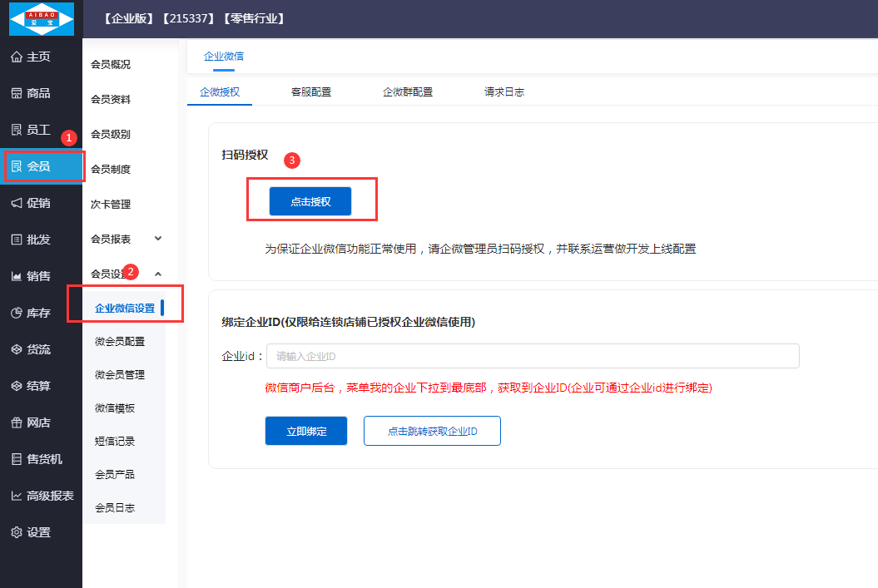The width and height of the screenshot is (878, 588).
Task: Open 会员产品 submenu item
Action: pos(115,474)
